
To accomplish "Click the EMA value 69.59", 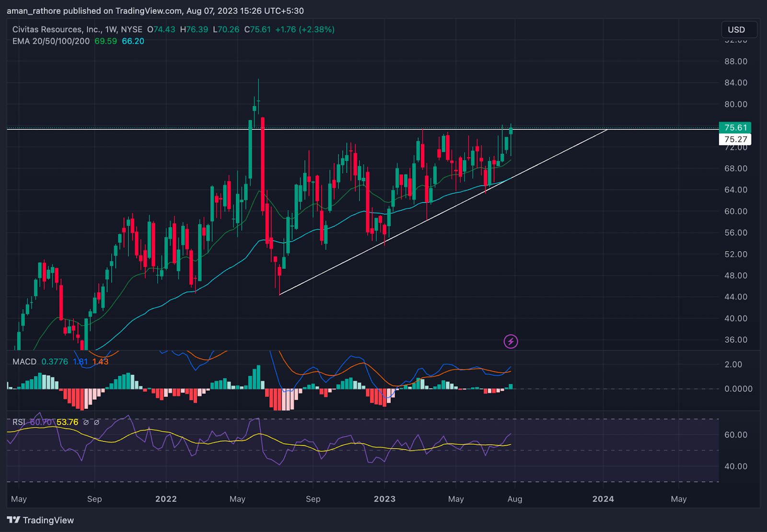I will pyautogui.click(x=105, y=41).
